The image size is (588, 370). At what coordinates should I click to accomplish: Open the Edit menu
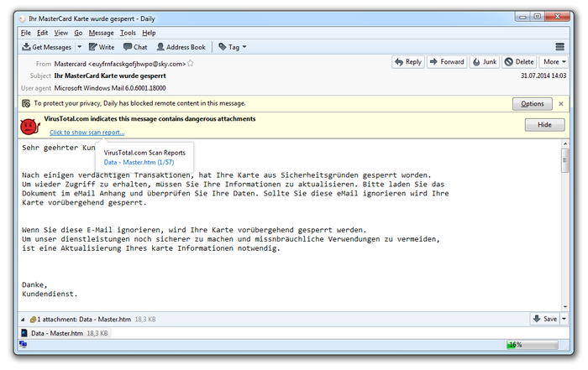click(x=42, y=33)
